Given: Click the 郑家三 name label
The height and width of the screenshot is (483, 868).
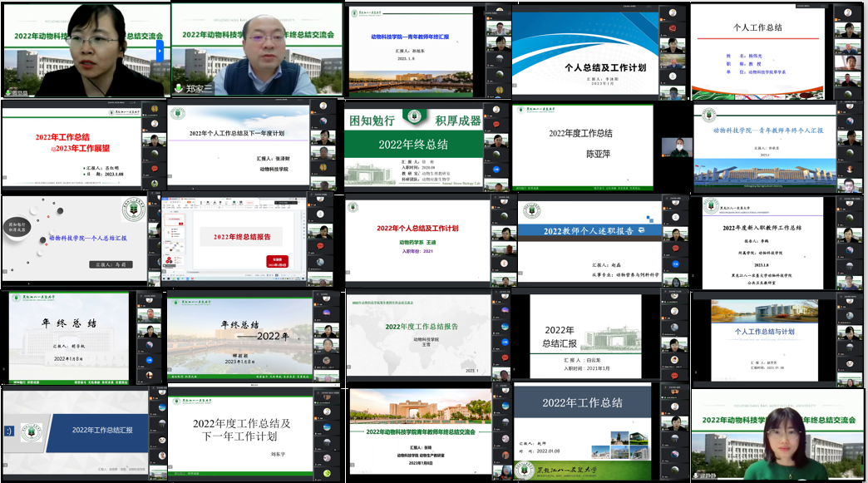Looking at the screenshot, I should pyautogui.click(x=199, y=88).
